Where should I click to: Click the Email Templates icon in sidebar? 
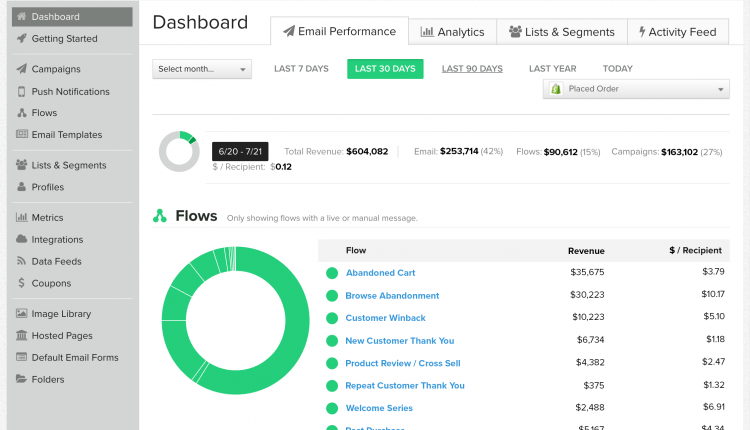pyautogui.click(x=22, y=135)
